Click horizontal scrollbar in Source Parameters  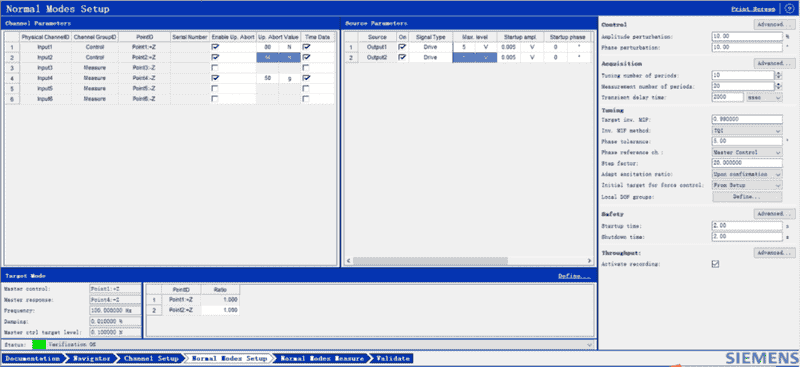tap(430, 261)
